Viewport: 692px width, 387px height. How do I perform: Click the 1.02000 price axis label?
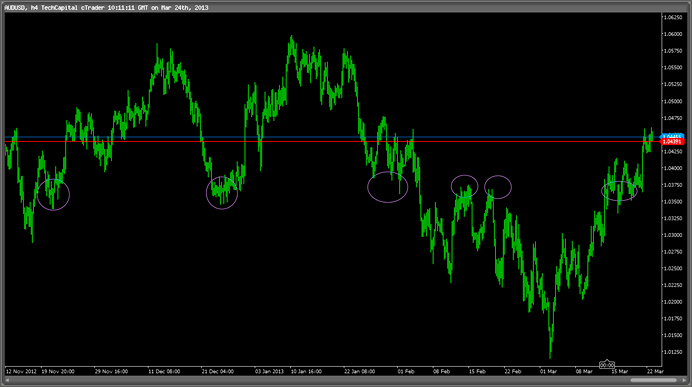(673, 302)
